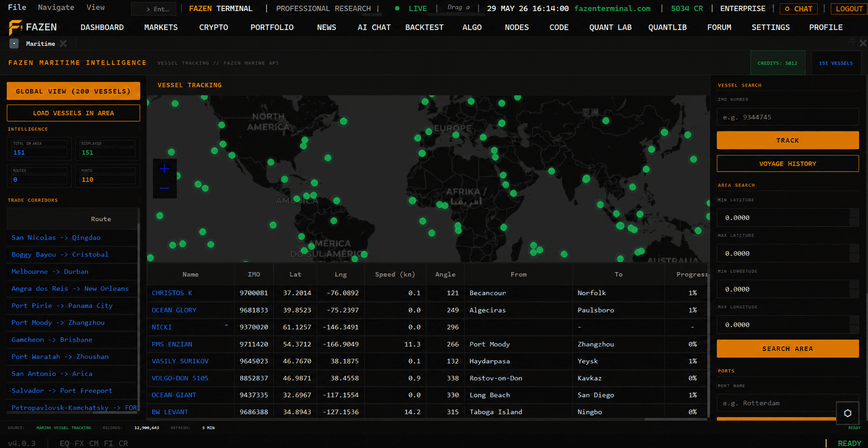The image size is (868, 448).
Task: Open the File menu
Action: [17, 7]
